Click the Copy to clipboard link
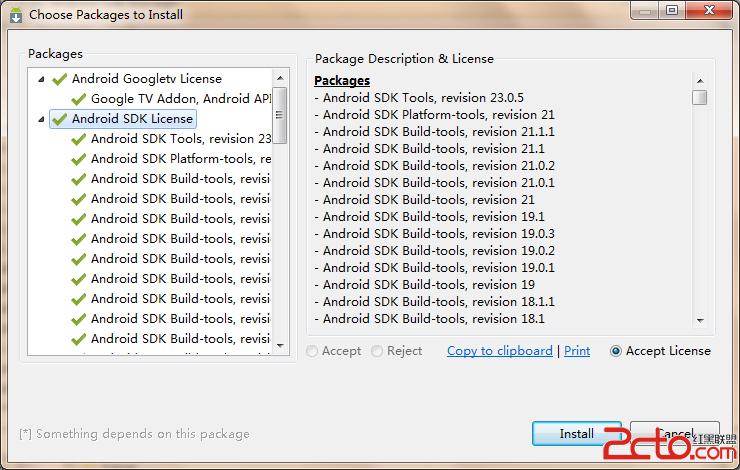Screen dimensions: 740x470 (x=499, y=351)
